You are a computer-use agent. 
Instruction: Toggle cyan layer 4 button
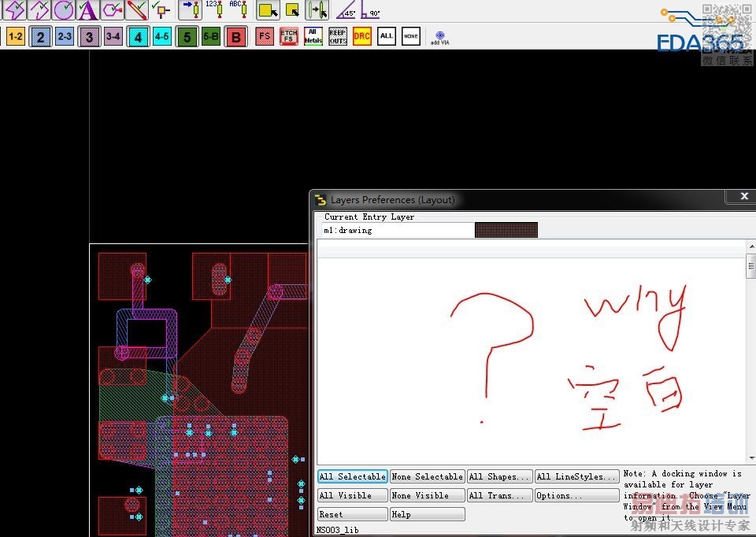[x=138, y=37]
